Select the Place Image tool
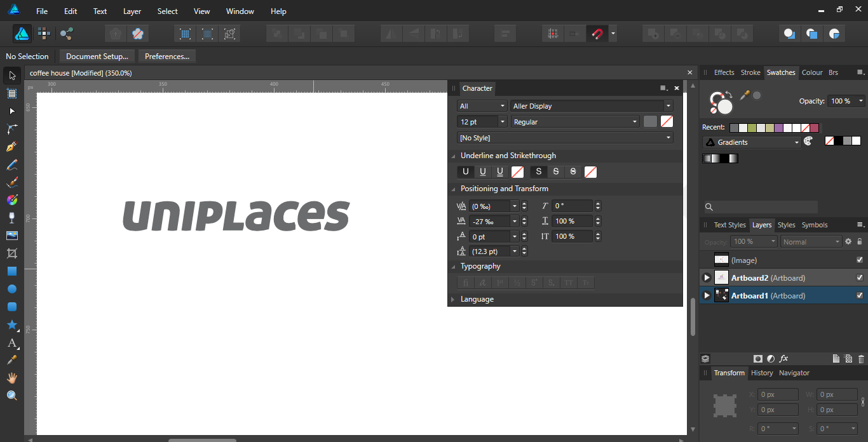The image size is (868, 442). tap(12, 236)
